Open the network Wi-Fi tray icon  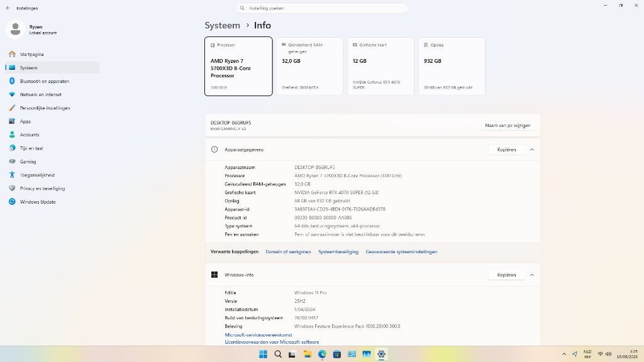point(601,354)
